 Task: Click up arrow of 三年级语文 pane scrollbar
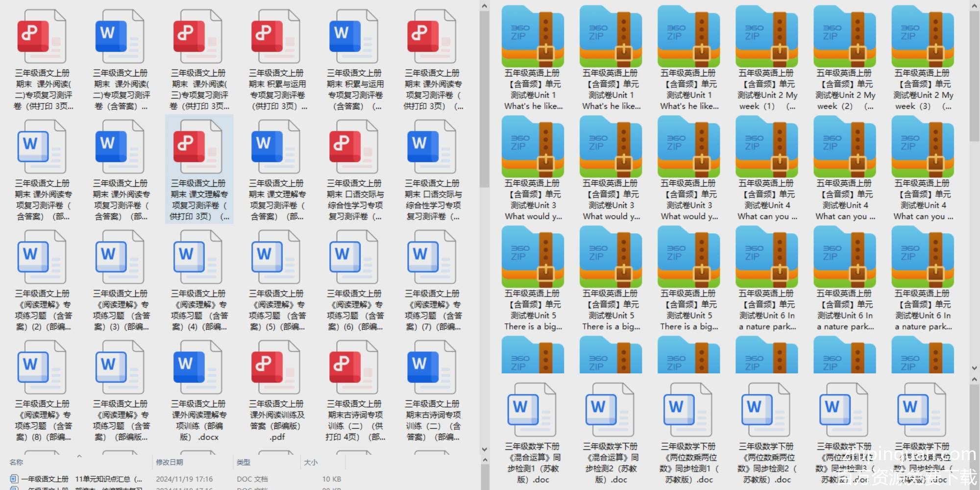(x=485, y=6)
